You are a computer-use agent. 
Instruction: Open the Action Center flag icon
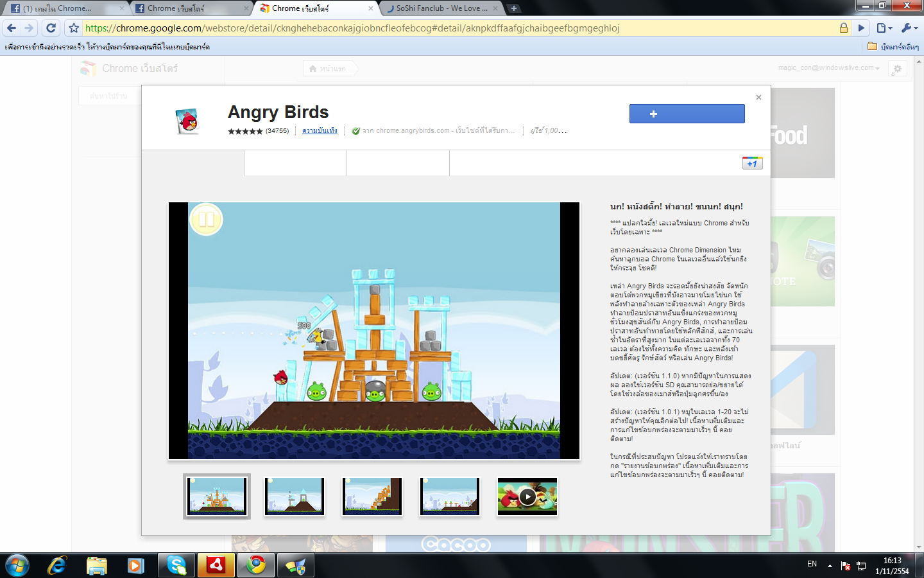pyautogui.click(x=846, y=566)
